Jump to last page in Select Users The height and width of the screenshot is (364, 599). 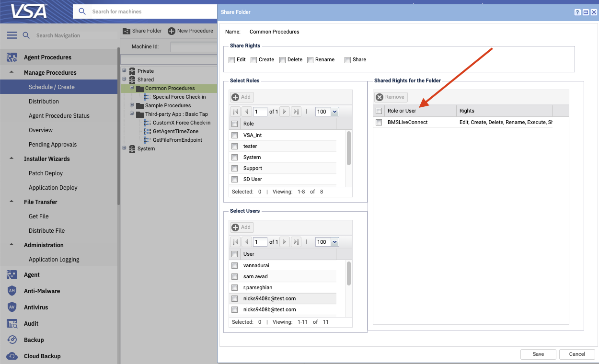pos(296,242)
